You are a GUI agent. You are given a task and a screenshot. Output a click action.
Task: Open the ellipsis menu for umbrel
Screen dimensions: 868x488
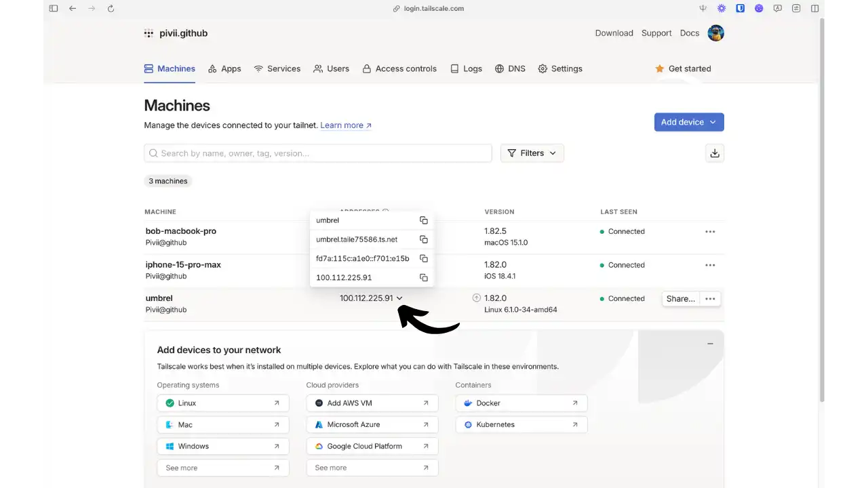click(710, 298)
